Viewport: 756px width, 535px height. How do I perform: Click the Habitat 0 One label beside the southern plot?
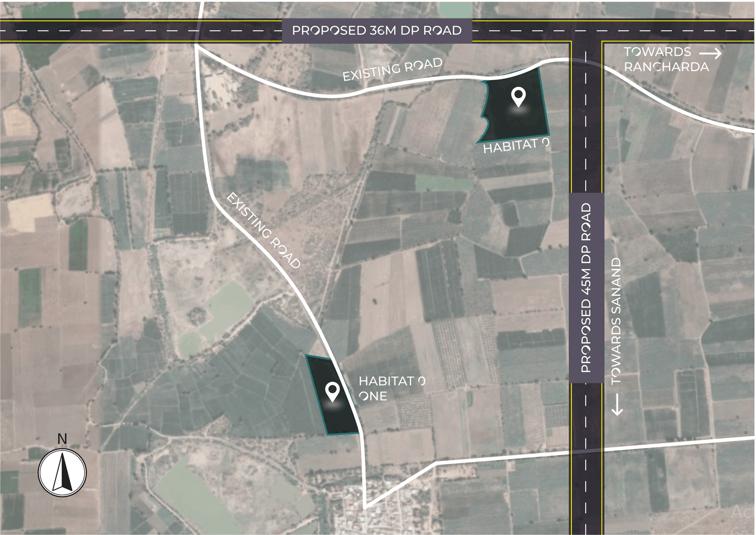392,388
